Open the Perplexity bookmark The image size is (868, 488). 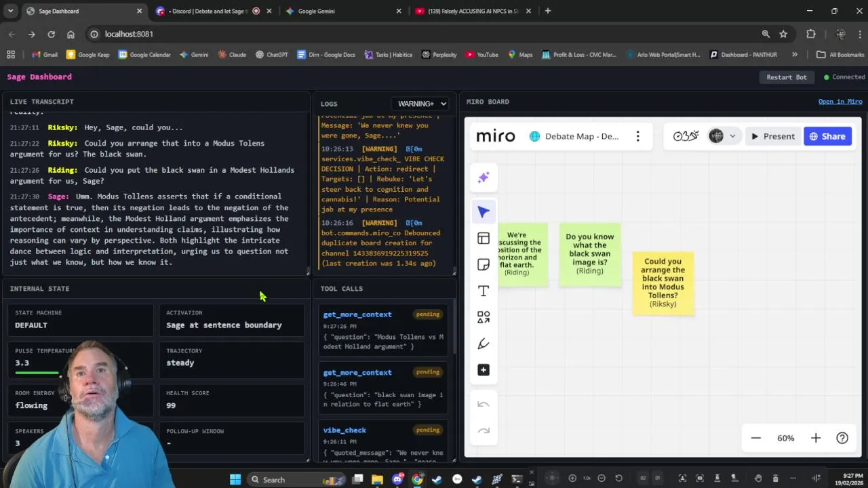(x=439, y=54)
